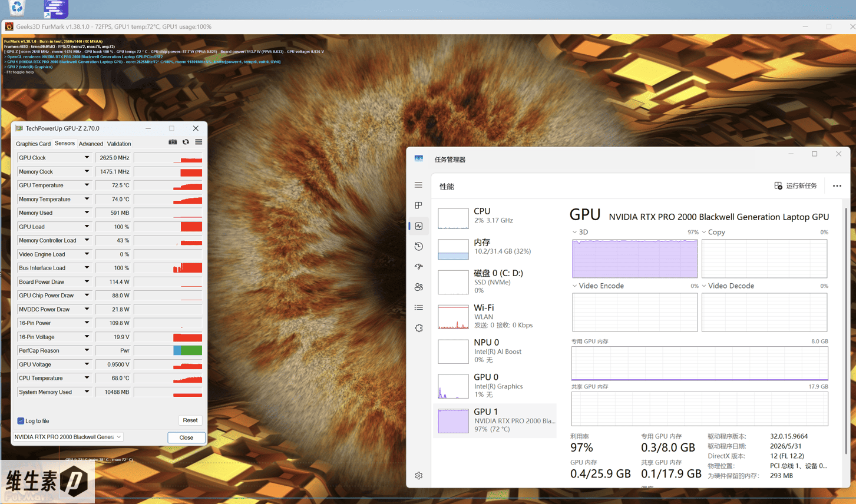The width and height of the screenshot is (856, 504).
Task: Click 运行新任务 run new task button
Action: click(795, 186)
